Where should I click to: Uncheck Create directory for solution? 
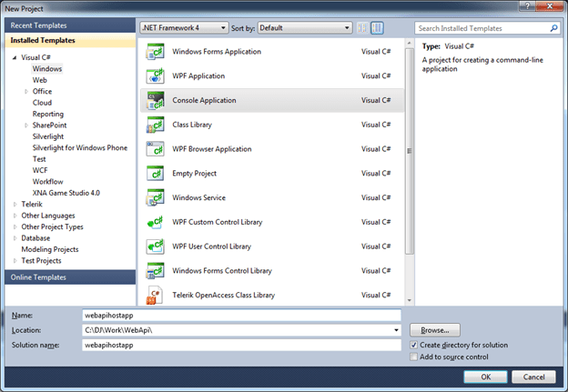415,346
